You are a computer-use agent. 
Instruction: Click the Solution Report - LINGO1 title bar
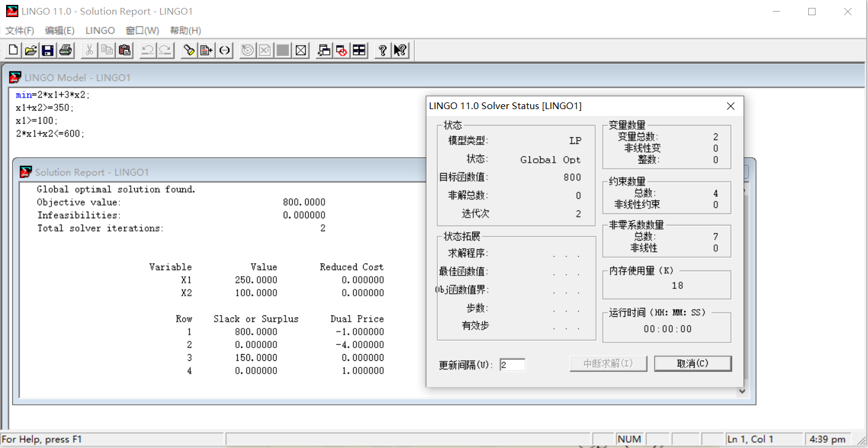click(x=220, y=172)
